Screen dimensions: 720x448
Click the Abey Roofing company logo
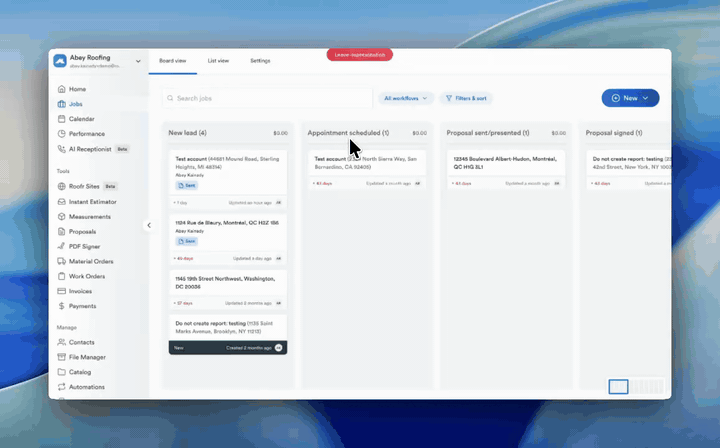coord(60,61)
